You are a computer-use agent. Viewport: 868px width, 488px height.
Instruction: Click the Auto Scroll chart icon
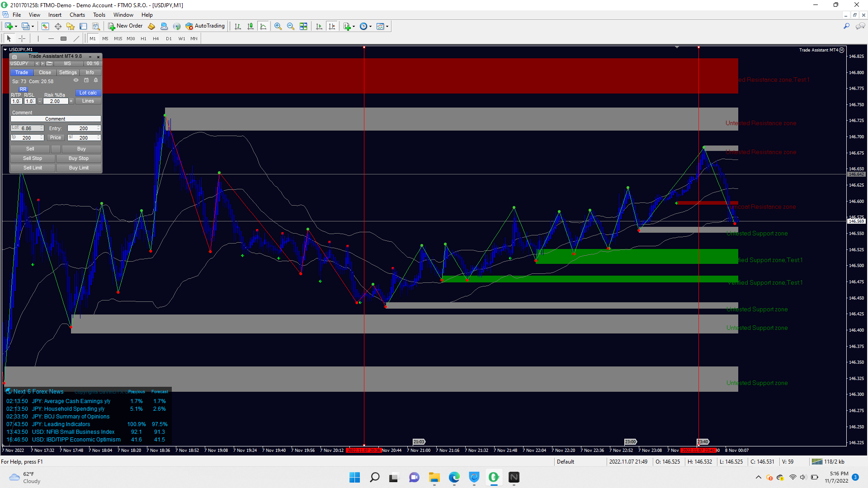pyautogui.click(x=319, y=26)
